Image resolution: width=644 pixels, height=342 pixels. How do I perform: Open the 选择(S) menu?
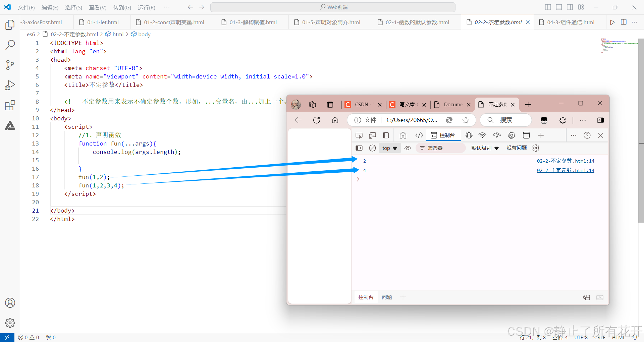pos(73,7)
